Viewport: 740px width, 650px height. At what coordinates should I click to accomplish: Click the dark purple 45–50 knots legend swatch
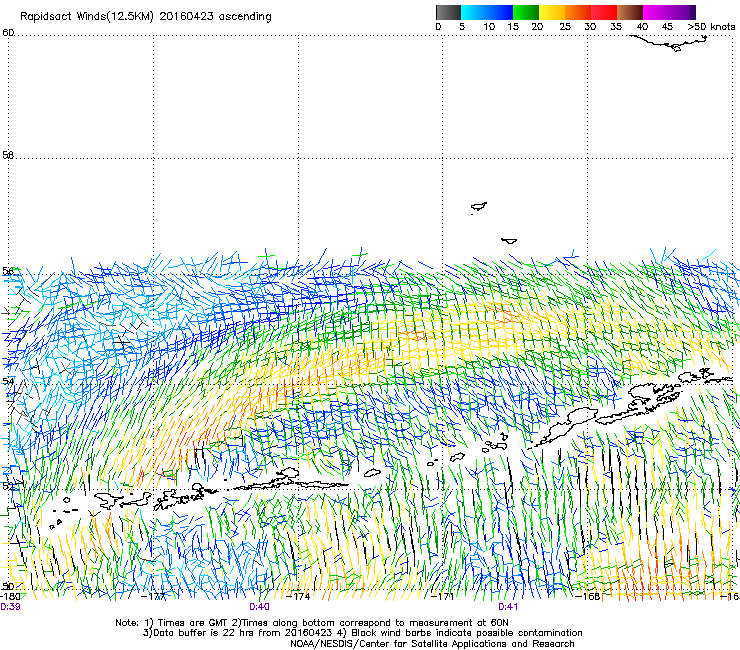(682, 12)
